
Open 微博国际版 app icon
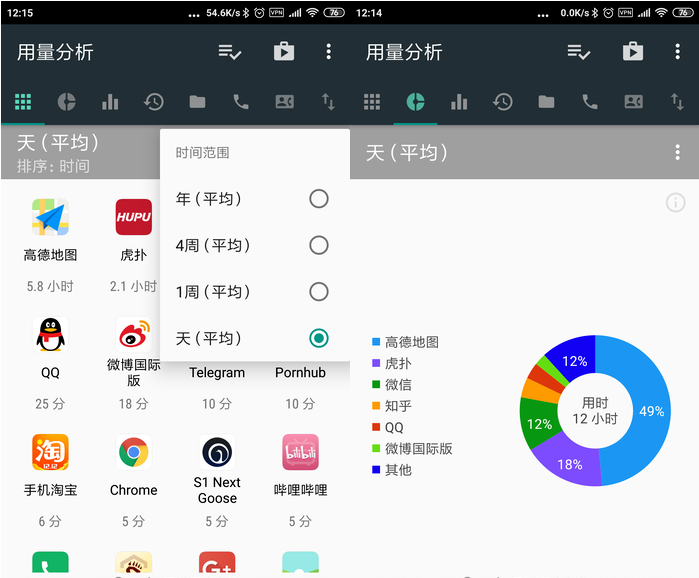coord(134,335)
